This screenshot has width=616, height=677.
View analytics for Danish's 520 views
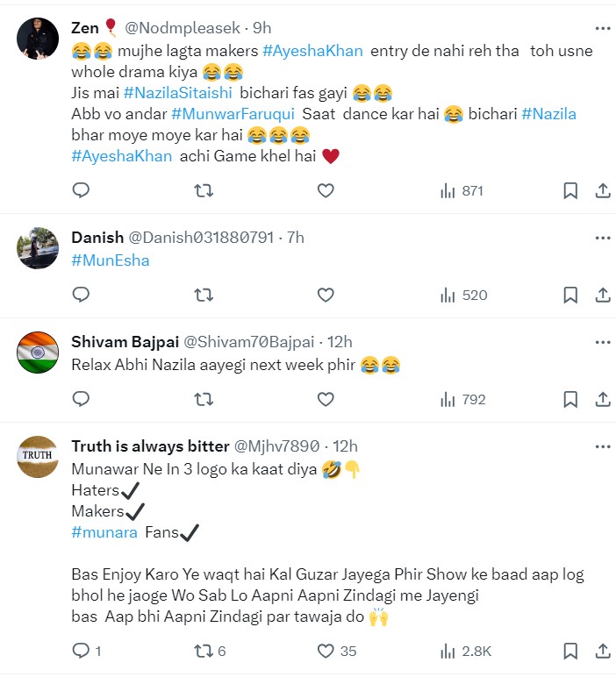coord(462,295)
